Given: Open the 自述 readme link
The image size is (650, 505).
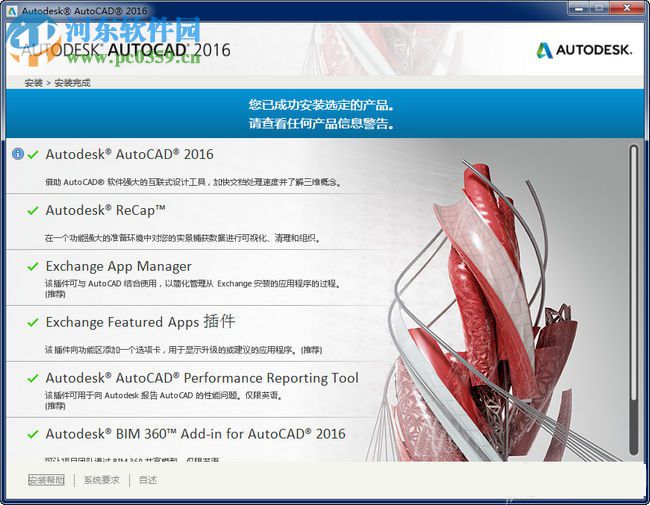Looking at the screenshot, I should (x=148, y=480).
